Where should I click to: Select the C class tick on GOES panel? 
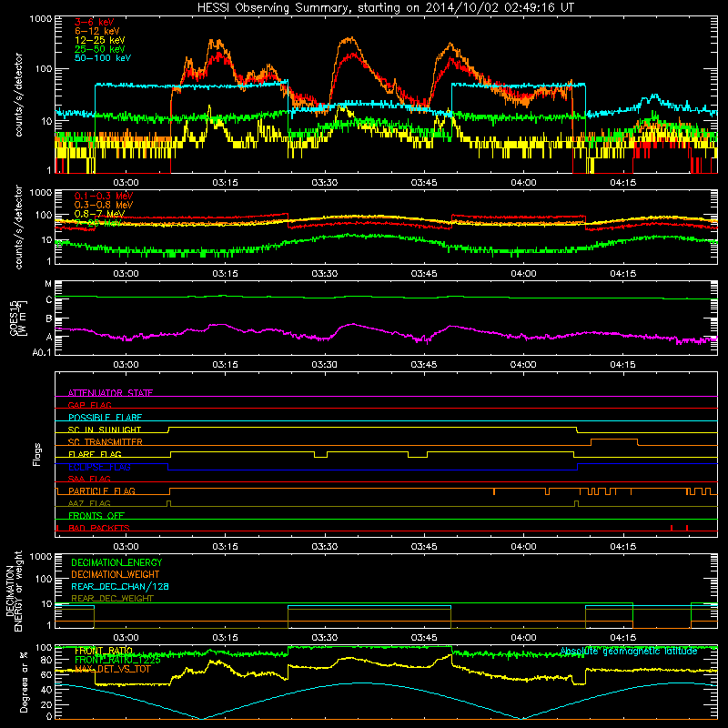[49, 300]
